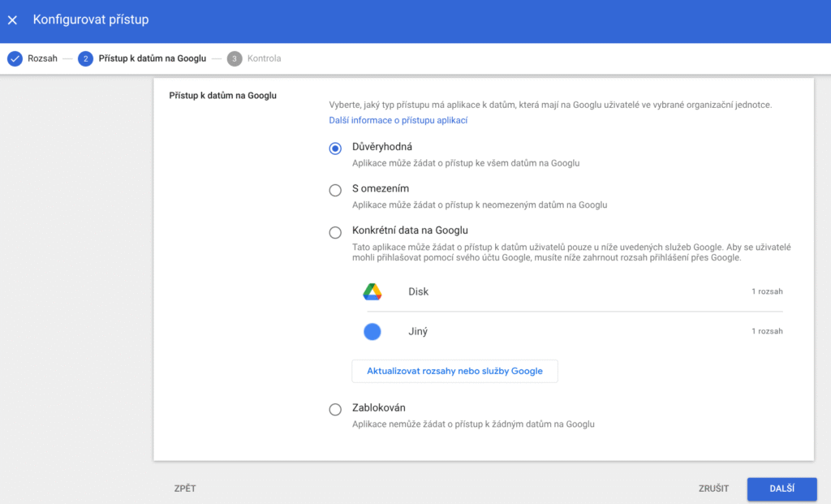831x504 pixels.
Task: Switch to the Rozsah step label
Action: coord(42,58)
